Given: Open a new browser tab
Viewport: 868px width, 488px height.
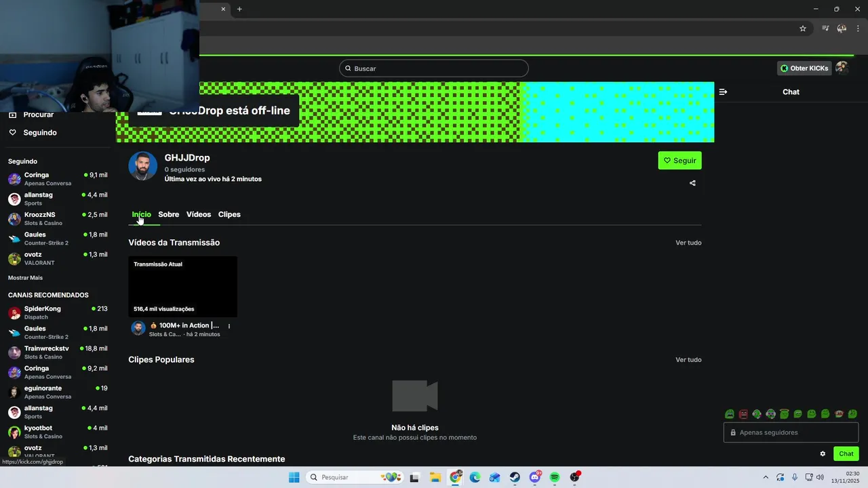Looking at the screenshot, I should pyautogui.click(x=239, y=9).
